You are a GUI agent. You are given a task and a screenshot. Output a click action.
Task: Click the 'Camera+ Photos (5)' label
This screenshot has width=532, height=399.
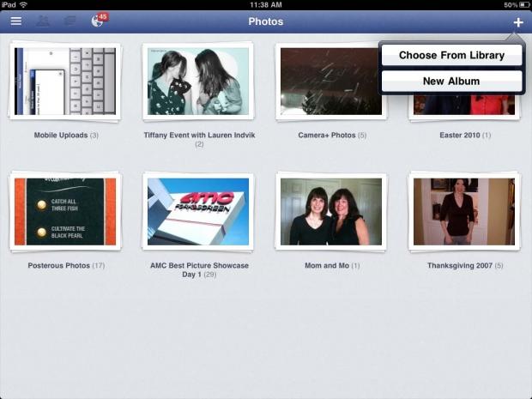(x=332, y=135)
